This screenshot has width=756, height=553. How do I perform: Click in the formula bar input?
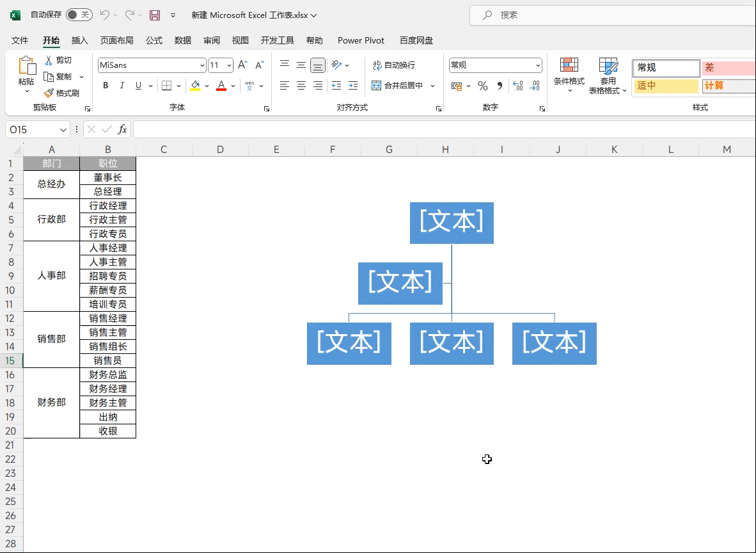(x=444, y=129)
